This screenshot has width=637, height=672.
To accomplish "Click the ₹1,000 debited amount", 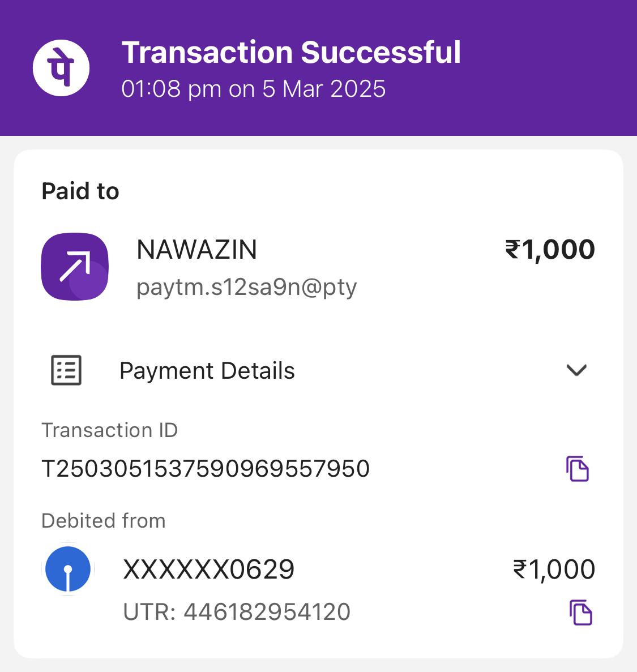I will [554, 569].
